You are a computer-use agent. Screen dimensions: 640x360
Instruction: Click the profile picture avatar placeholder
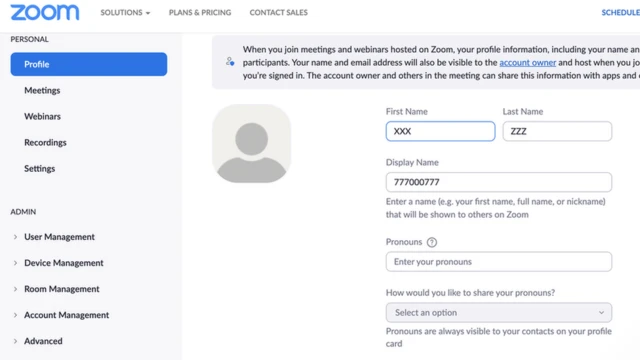click(x=251, y=144)
